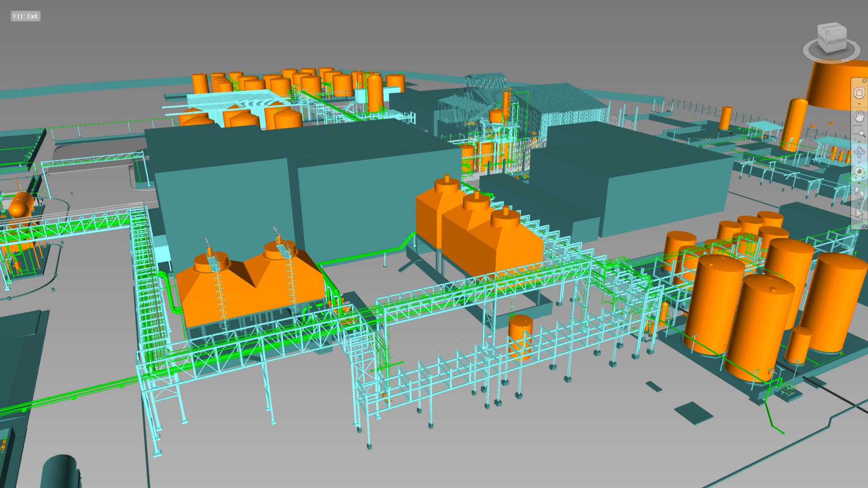
Task: Open the Walk tool options dropdown
Action: [x=859, y=203]
